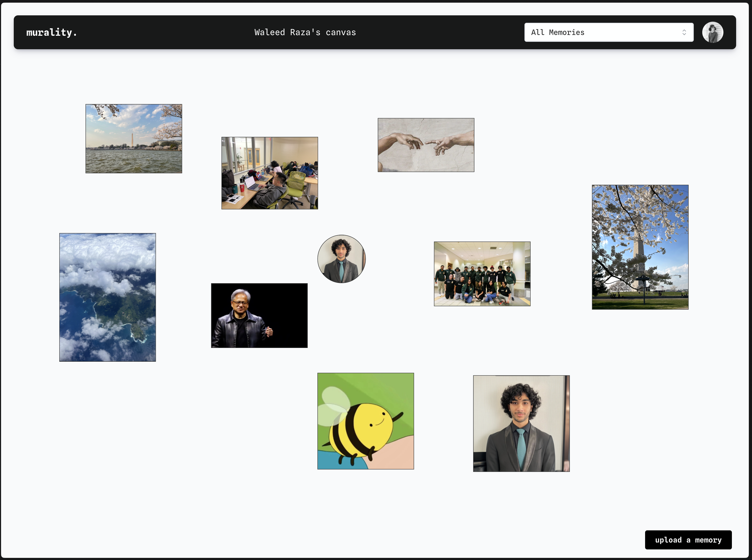Click the circular portrait in the center
The image size is (752, 560).
click(341, 259)
